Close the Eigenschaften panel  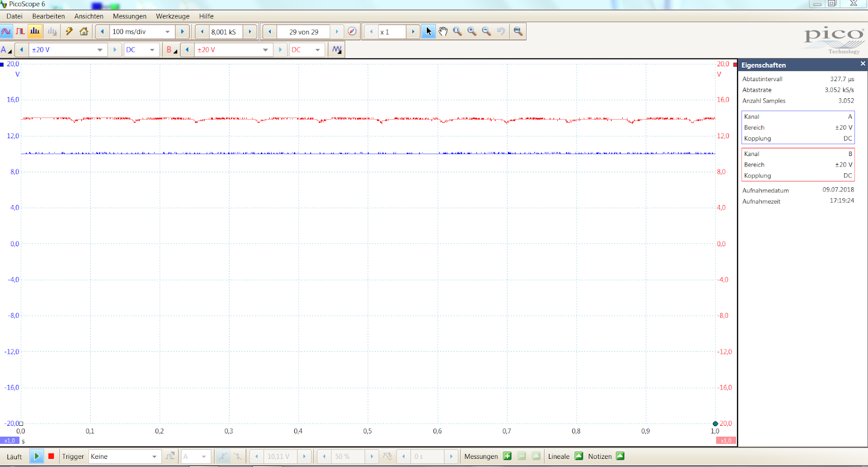[863, 64]
